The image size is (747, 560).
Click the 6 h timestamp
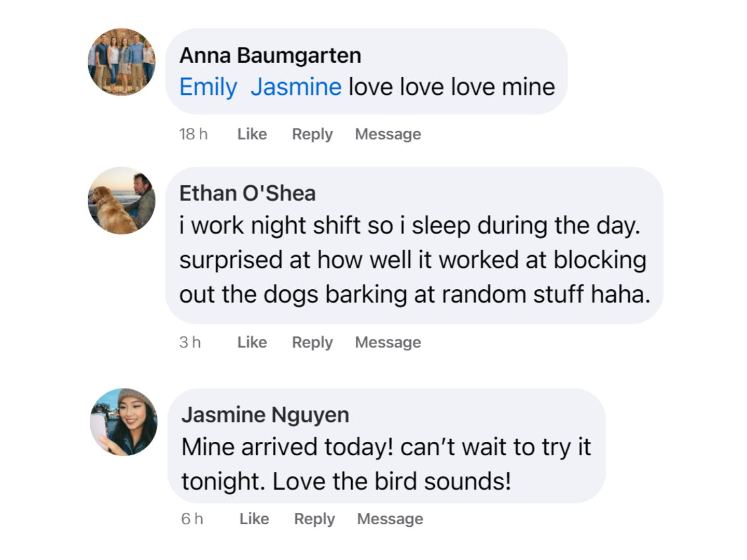point(192,519)
